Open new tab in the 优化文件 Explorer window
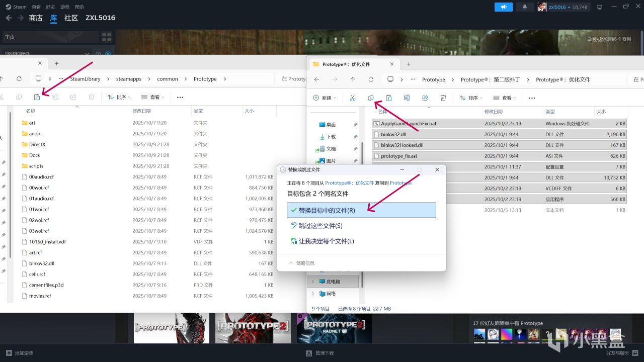This screenshot has height=362, width=644. [x=409, y=64]
